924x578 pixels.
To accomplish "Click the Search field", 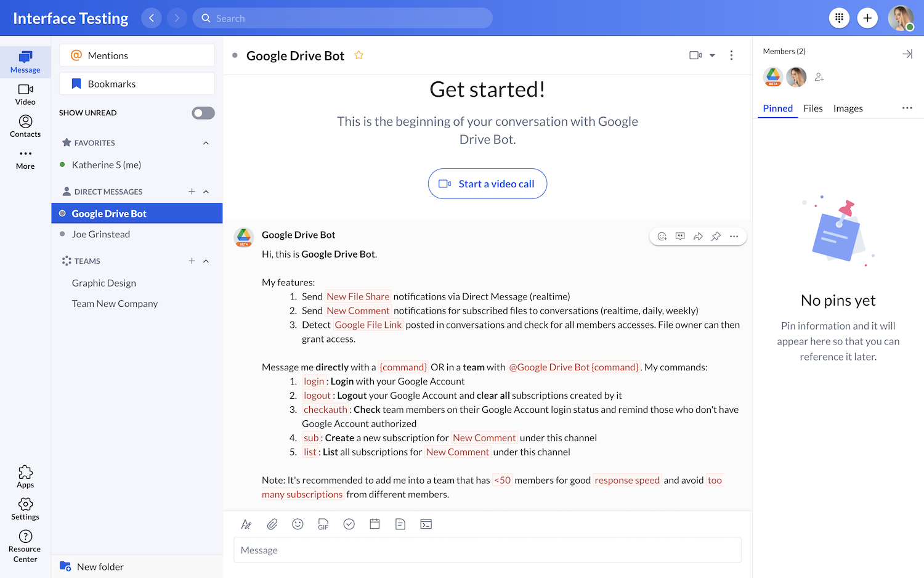I will tap(342, 18).
